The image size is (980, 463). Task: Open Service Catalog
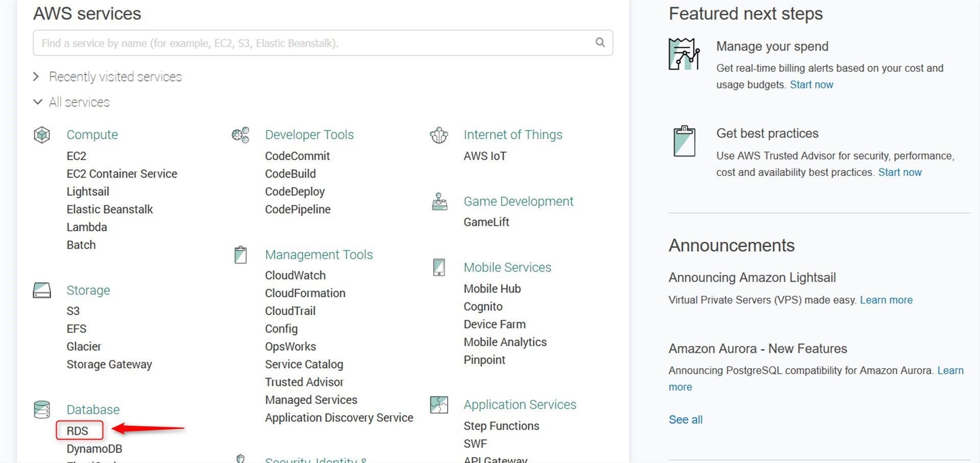coord(304,365)
